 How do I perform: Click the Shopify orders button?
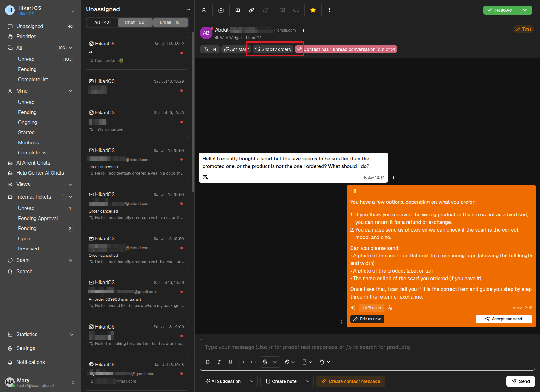coord(273,49)
